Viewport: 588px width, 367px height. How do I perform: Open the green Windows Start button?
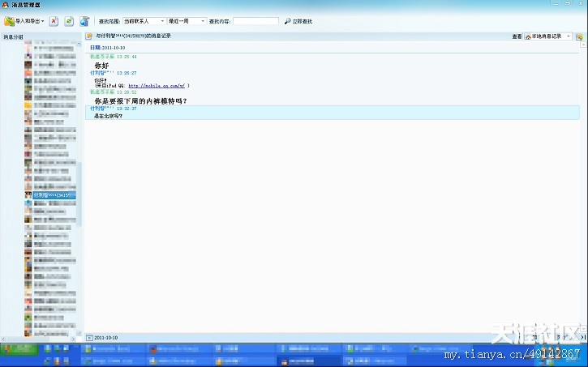click(x=20, y=349)
